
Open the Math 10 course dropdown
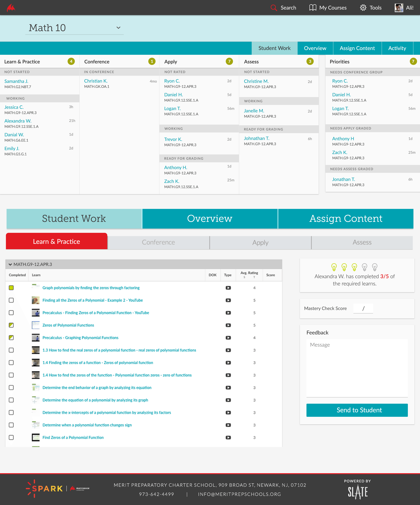(x=74, y=28)
